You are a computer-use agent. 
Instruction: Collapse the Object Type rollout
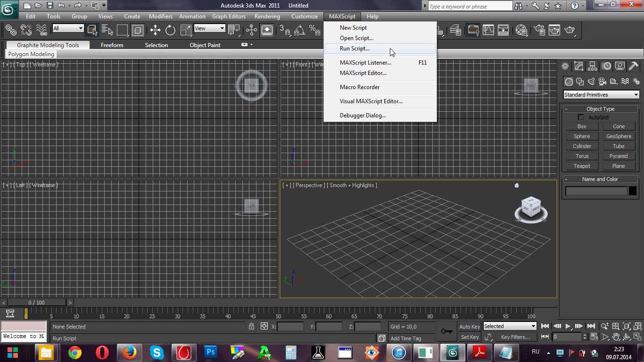[600, 109]
